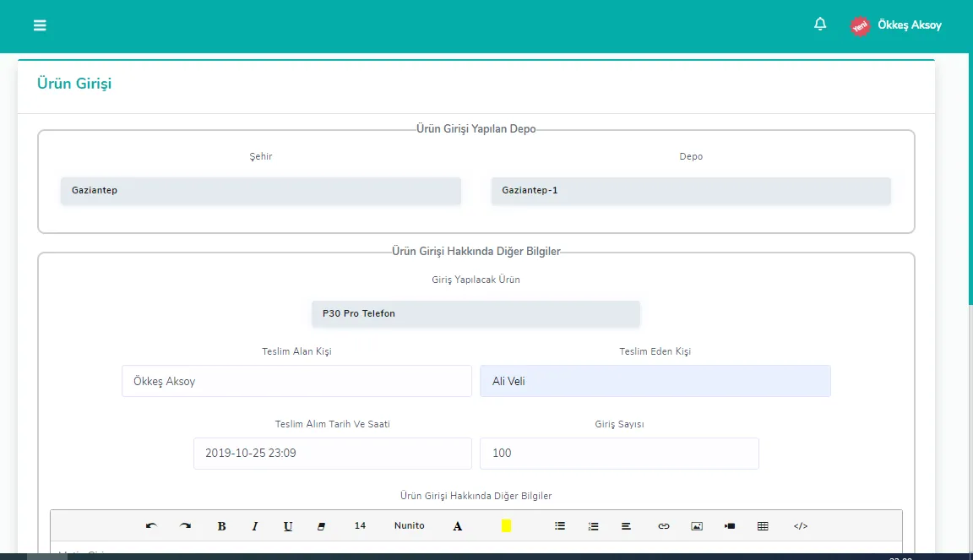This screenshot has height=560, width=973.
Task: Toggle underline formatting
Action: click(288, 526)
